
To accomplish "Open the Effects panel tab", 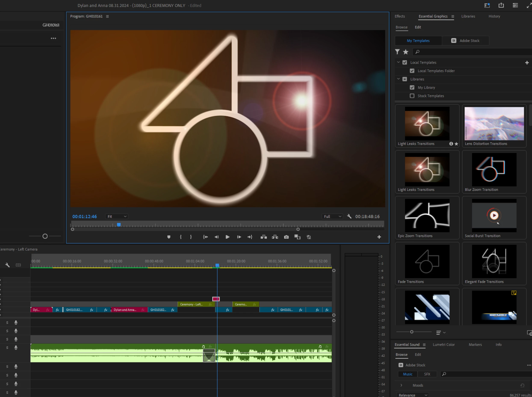I will pyautogui.click(x=399, y=16).
